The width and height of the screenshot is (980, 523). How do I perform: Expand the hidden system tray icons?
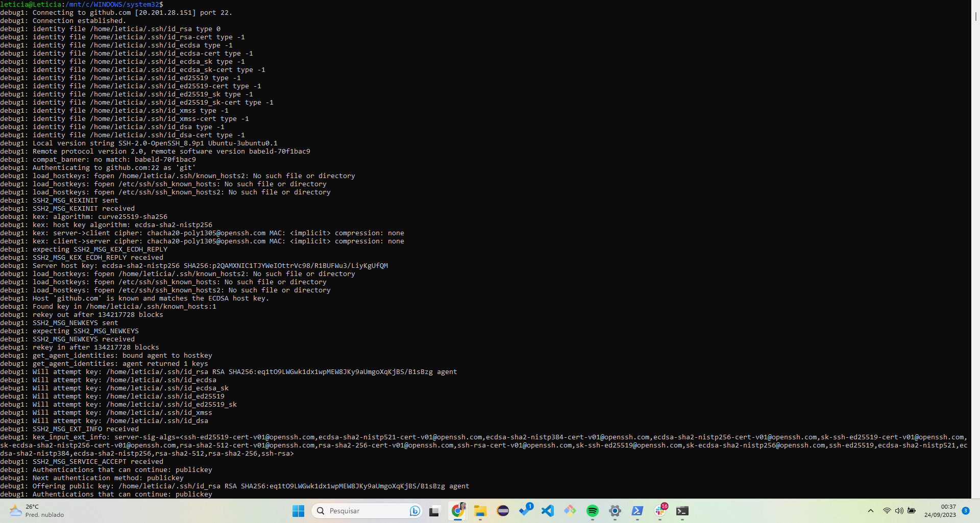871,511
